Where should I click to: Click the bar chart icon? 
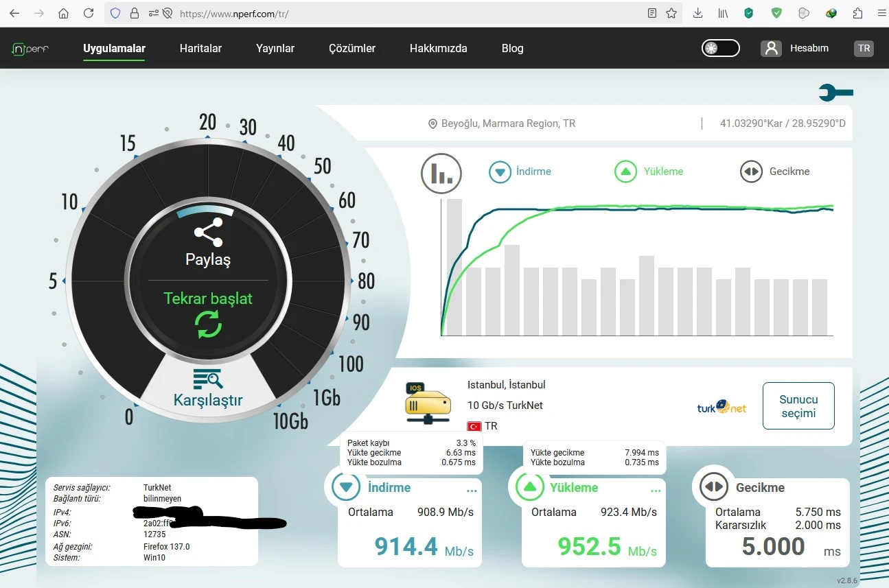coord(441,173)
